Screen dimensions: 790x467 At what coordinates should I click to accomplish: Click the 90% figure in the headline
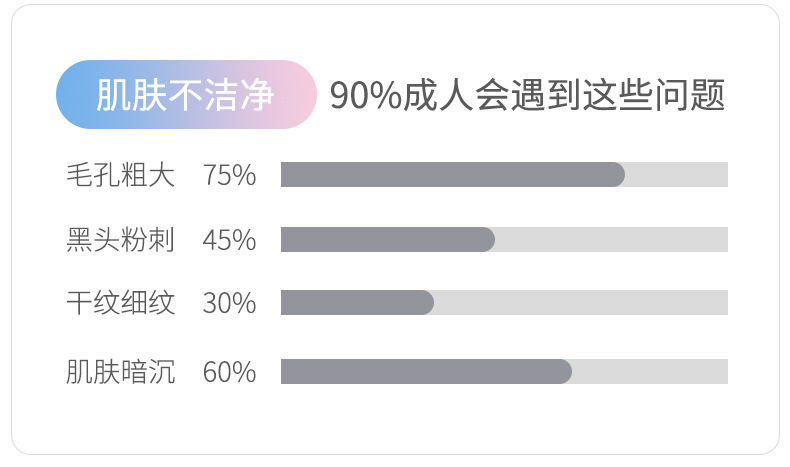365,95
